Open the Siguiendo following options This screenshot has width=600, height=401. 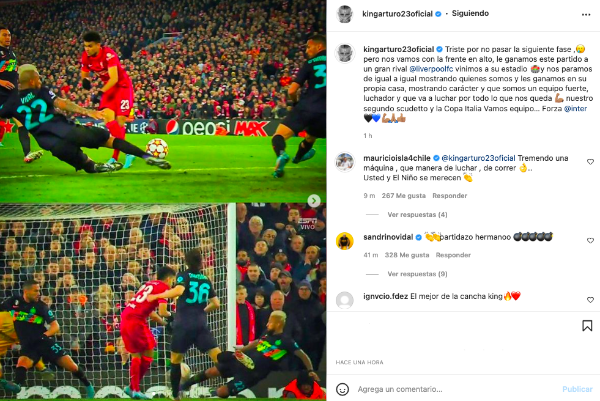tap(470, 13)
